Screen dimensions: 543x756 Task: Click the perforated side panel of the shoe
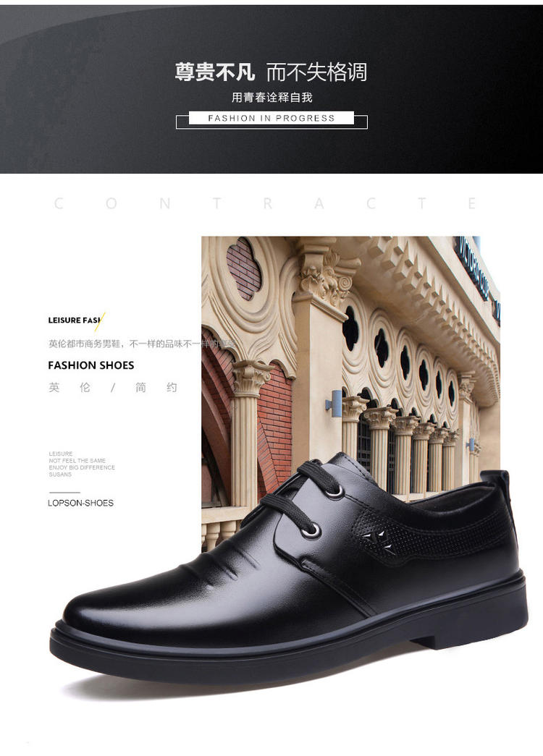(x=434, y=532)
